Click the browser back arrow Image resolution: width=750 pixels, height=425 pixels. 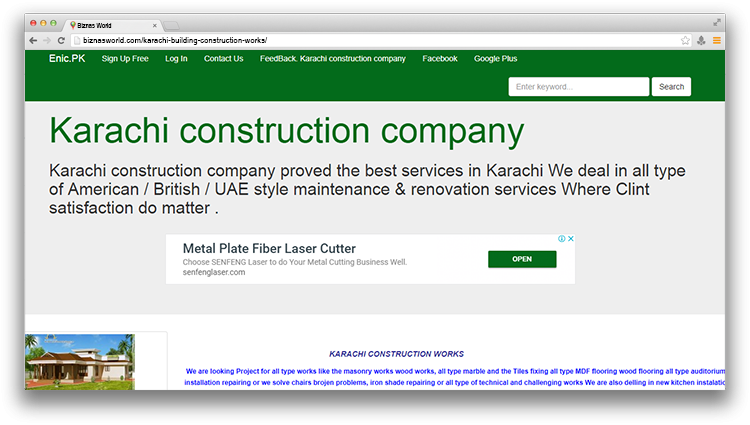tap(33, 40)
